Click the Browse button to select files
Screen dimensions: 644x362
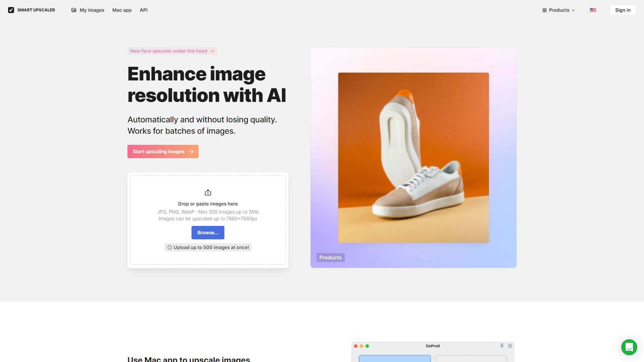(207, 232)
